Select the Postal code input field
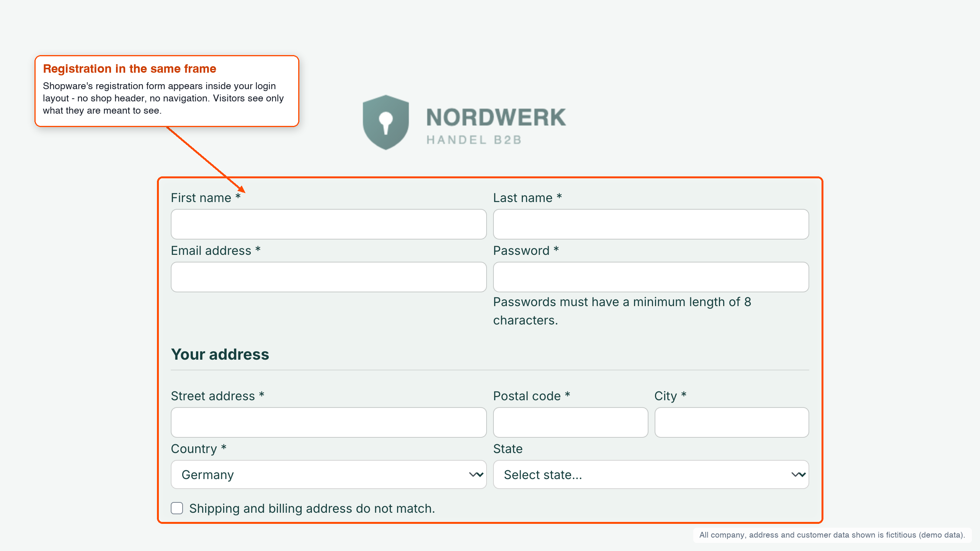This screenshot has height=551, width=980. (x=570, y=422)
